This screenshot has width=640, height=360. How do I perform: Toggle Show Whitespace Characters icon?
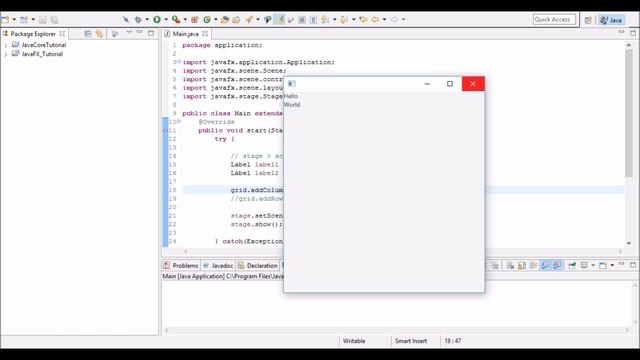(313, 19)
